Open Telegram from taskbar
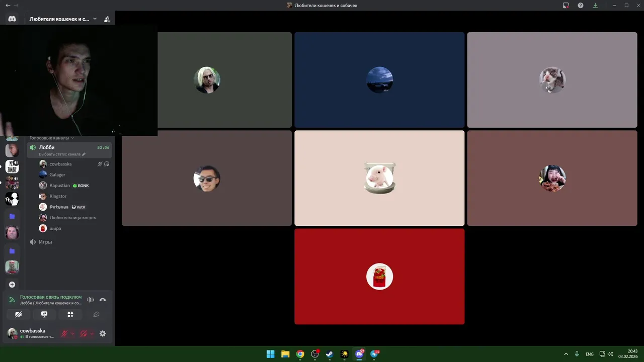Screen dimensions: 644x362 374,354
